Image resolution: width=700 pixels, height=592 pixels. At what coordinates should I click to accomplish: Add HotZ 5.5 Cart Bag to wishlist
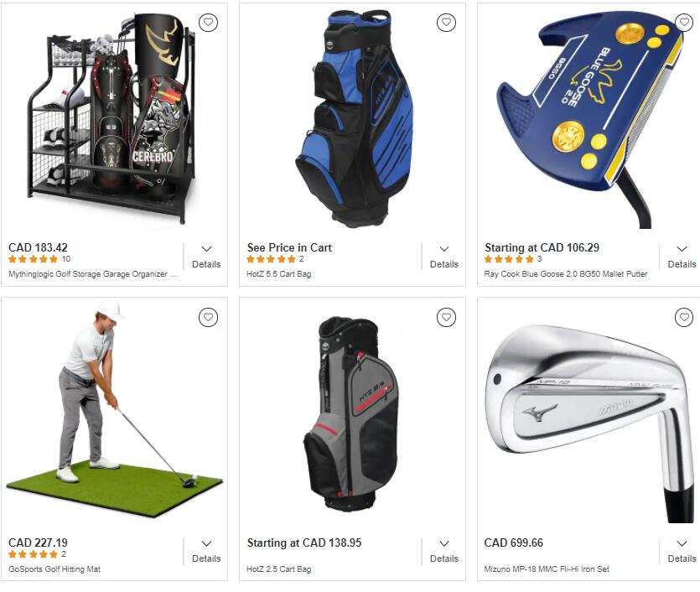[x=446, y=23]
